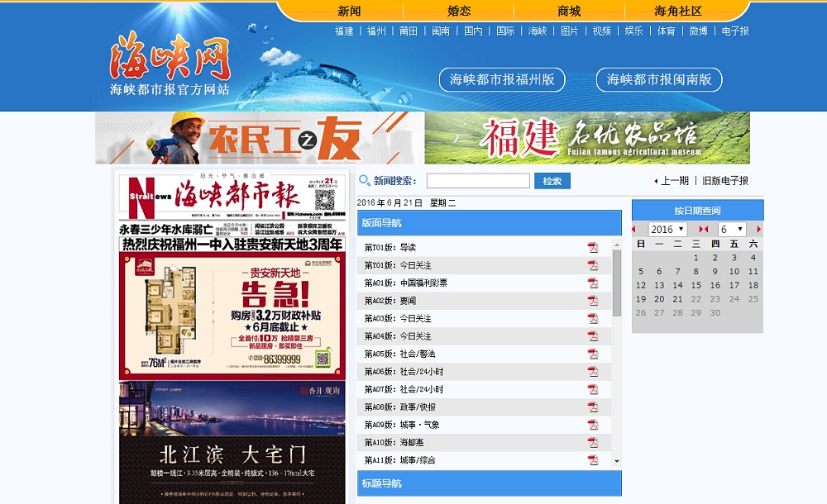Screen dimensions: 827x504
Task: Click the scroll-down arrow of the 版面导航 list
Action: pyautogui.click(x=617, y=461)
